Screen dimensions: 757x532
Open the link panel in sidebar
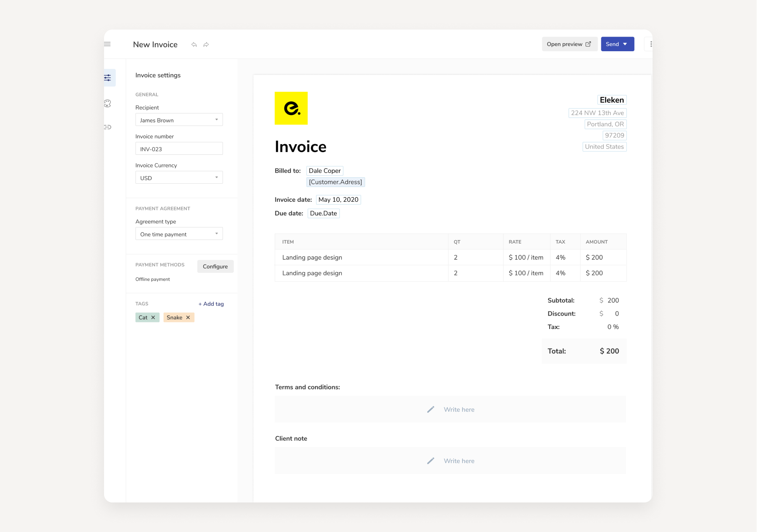(x=108, y=127)
